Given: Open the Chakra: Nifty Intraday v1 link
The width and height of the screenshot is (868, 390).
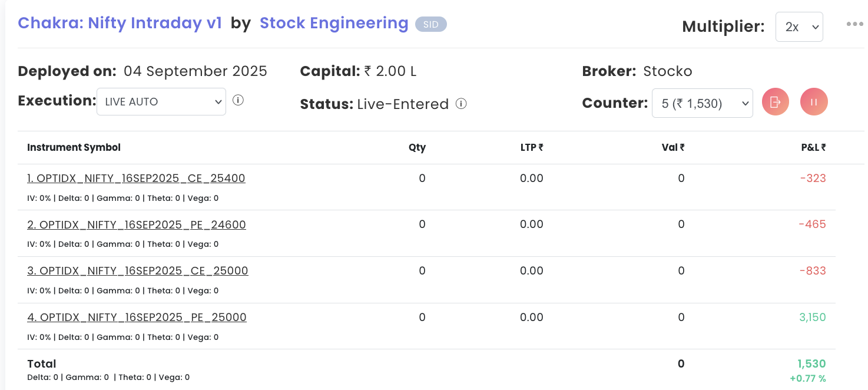Looking at the screenshot, I should (120, 23).
